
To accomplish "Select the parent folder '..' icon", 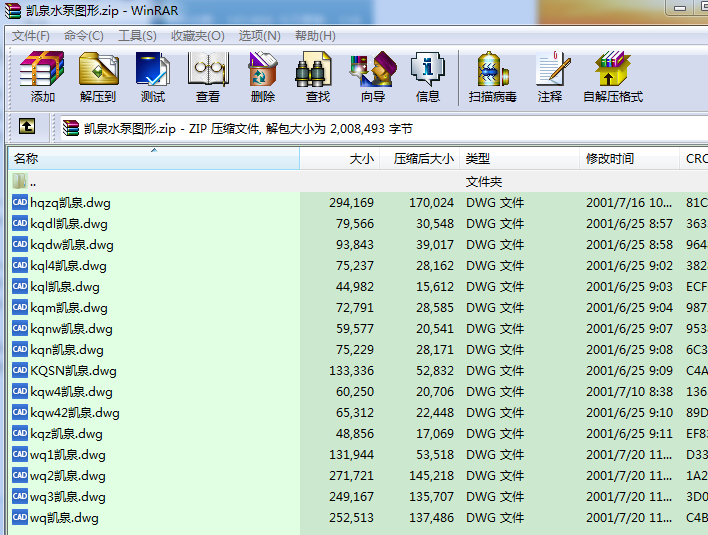I will click(20, 181).
